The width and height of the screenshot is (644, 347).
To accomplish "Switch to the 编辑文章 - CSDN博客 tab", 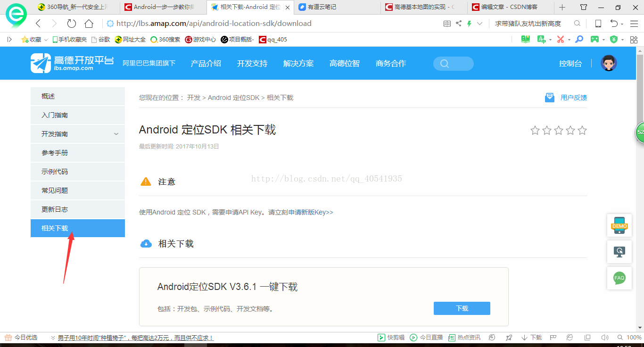I will pyautogui.click(x=511, y=7).
